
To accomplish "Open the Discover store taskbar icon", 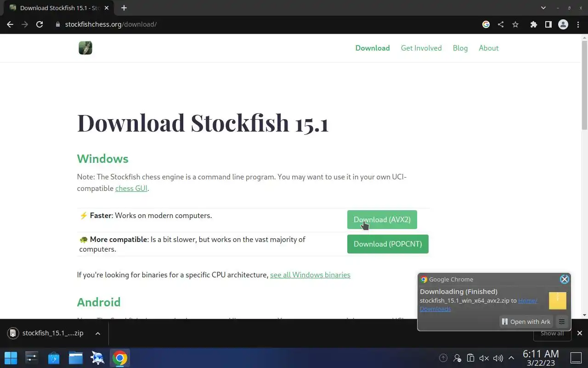I will click(54, 358).
